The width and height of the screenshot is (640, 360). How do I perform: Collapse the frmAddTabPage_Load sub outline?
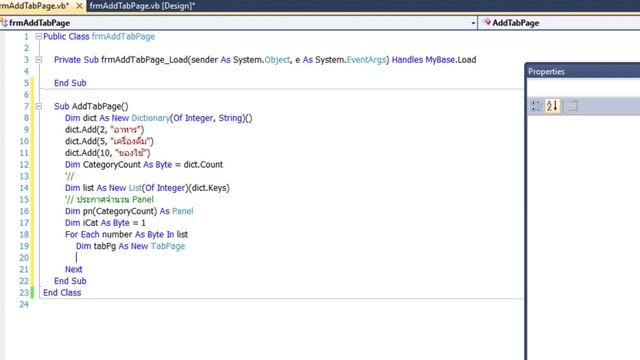38,60
